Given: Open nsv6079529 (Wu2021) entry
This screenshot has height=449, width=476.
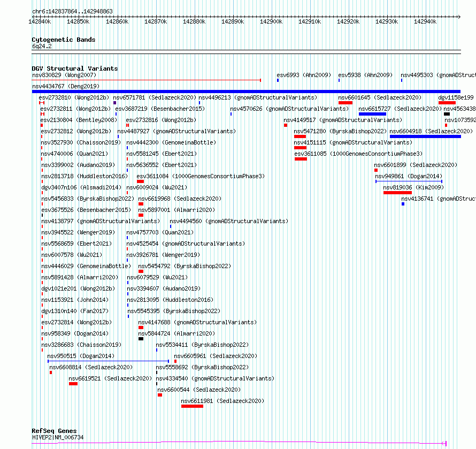Looking at the screenshot, I should [157, 277].
